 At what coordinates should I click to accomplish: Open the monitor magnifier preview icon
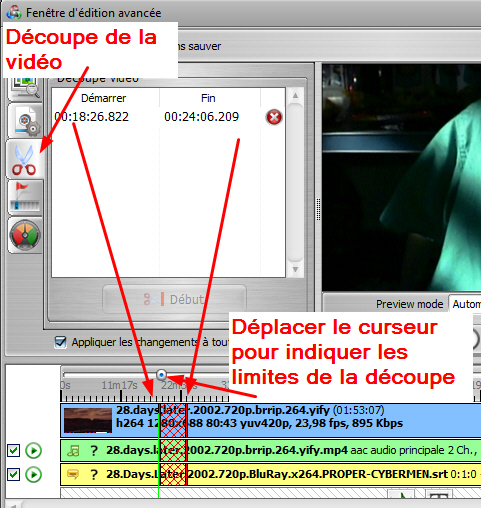pos(26,87)
